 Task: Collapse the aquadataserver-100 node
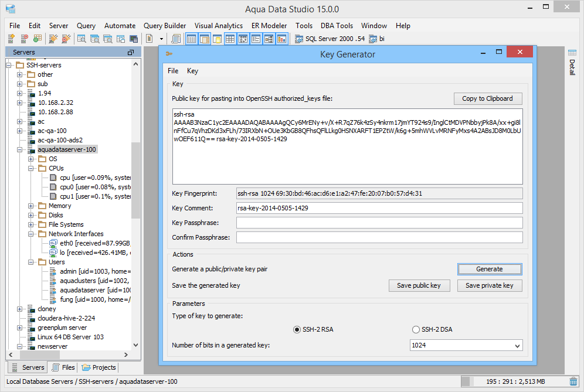click(x=19, y=149)
